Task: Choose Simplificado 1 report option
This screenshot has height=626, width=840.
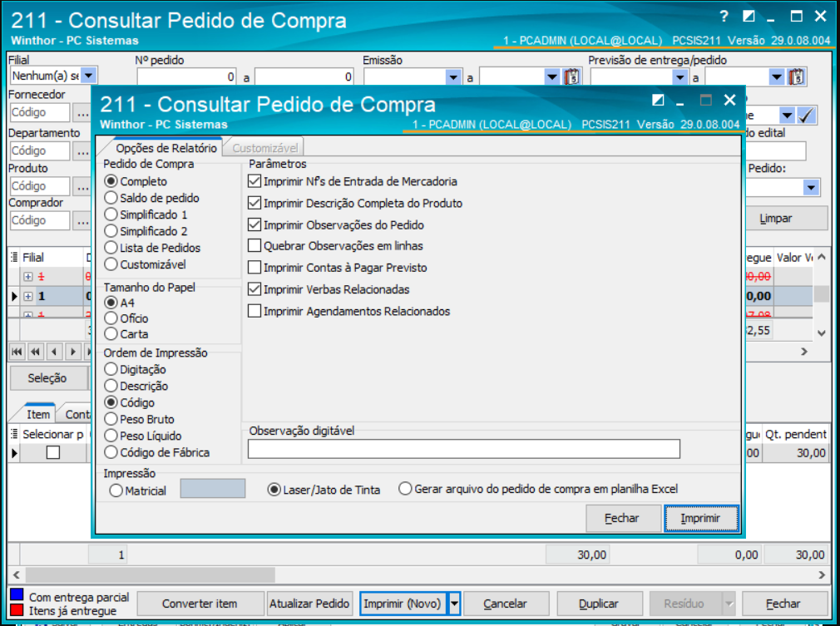Action: pos(146,214)
